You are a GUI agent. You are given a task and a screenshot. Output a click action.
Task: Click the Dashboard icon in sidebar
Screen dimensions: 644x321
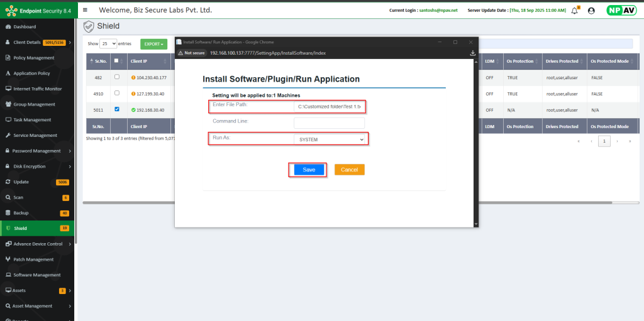pos(8,27)
